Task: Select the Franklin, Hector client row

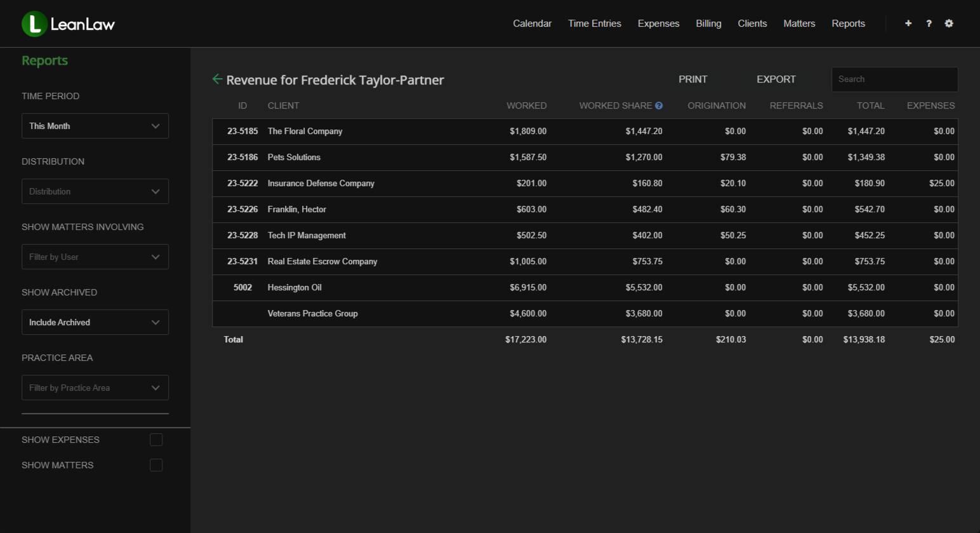Action: tap(585, 210)
